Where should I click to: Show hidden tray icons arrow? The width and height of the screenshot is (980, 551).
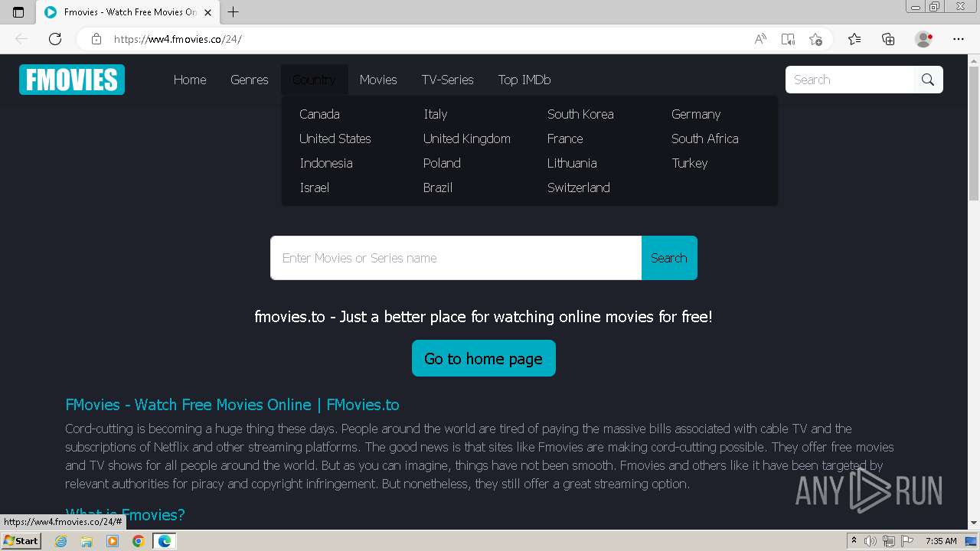(854, 541)
